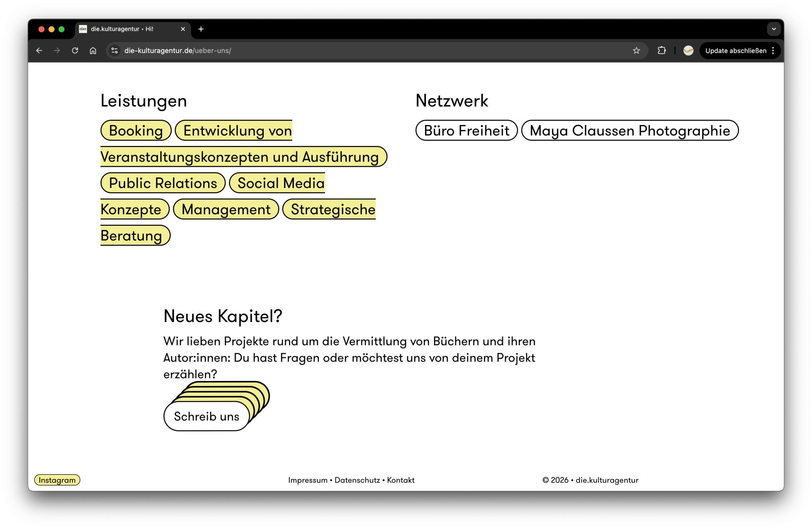Open new tab with plus icon

[201, 29]
